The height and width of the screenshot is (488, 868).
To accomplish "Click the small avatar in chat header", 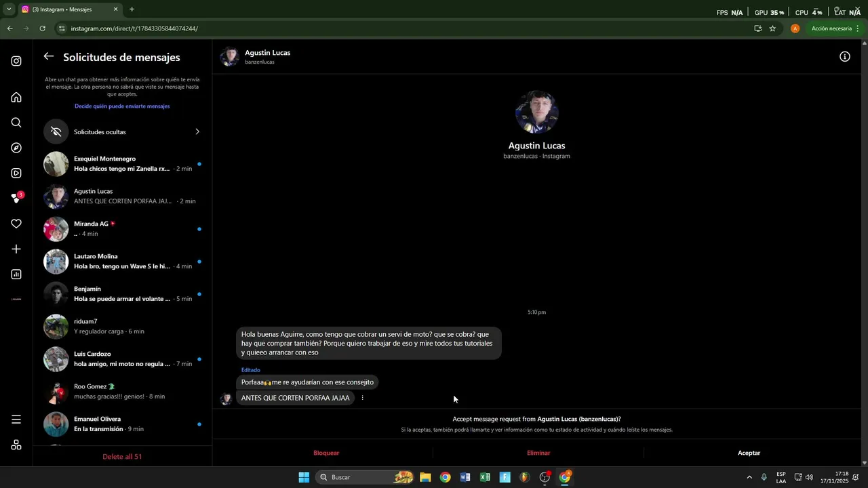I will (x=229, y=57).
